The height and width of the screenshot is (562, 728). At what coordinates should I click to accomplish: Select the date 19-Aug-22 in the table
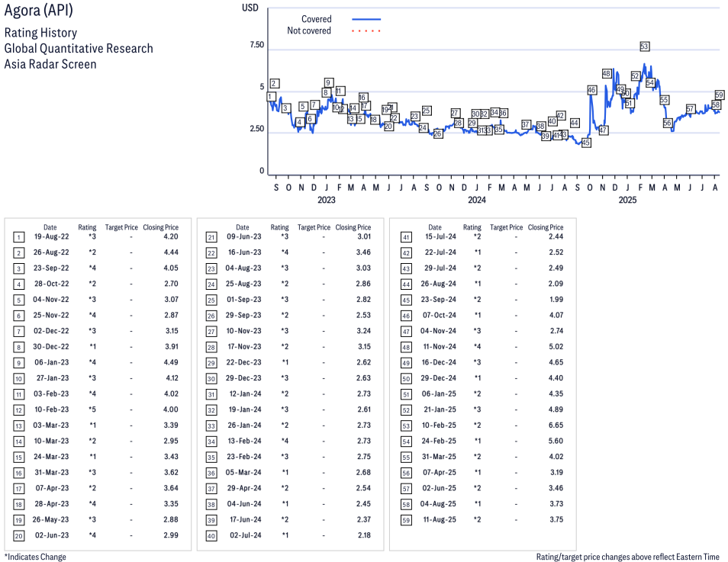[52, 236]
